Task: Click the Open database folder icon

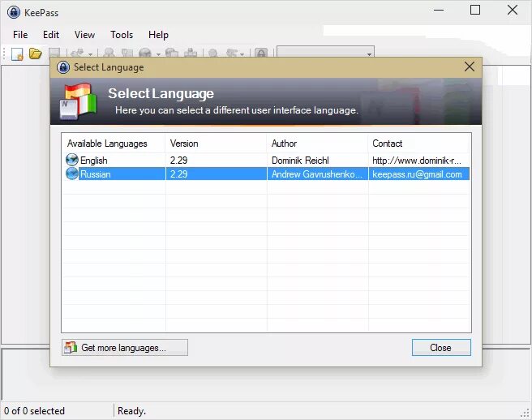Action: point(35,54)
